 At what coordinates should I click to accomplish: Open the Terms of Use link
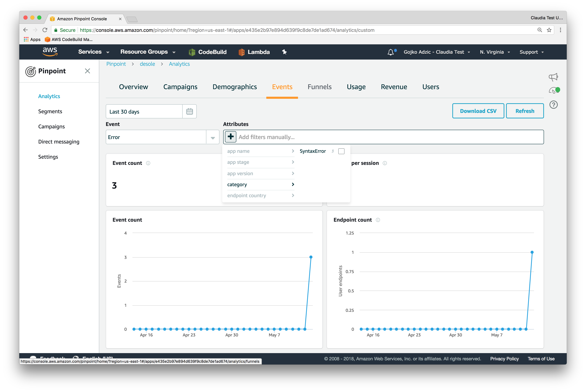point(541,359)
